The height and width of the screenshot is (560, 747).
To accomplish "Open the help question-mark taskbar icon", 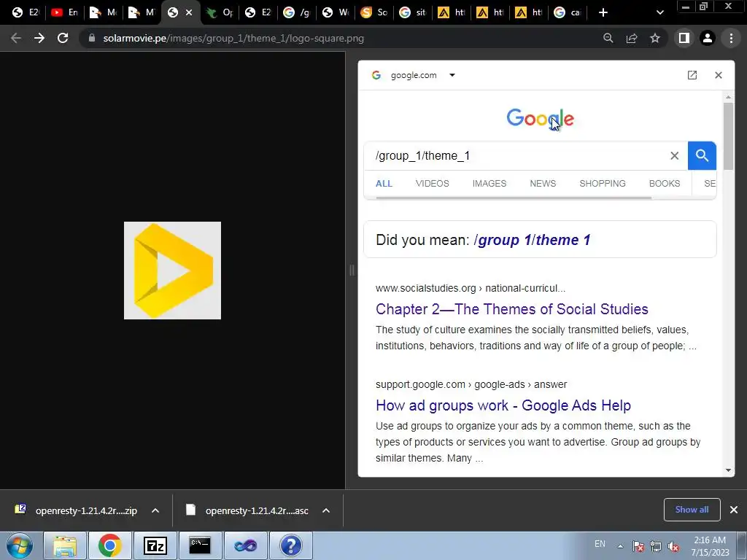I will [290, 545].
